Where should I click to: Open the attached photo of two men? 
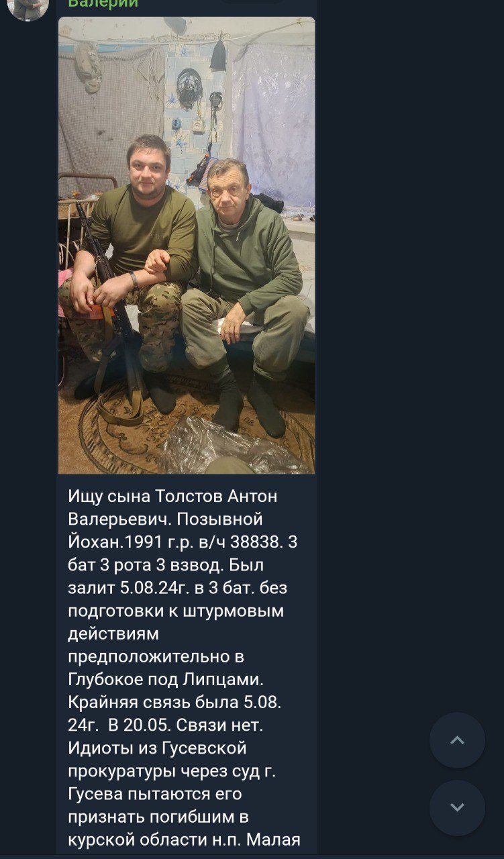point(187,246)
